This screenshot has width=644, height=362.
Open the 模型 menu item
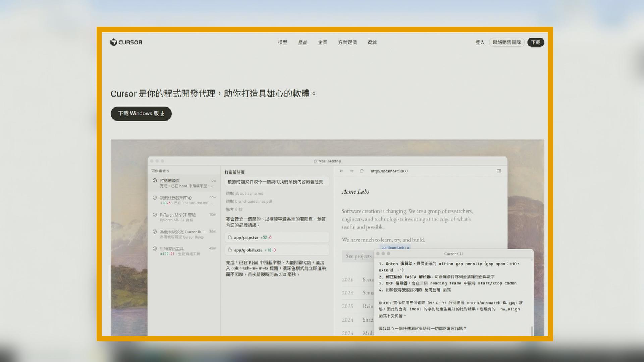coord(282,42)
